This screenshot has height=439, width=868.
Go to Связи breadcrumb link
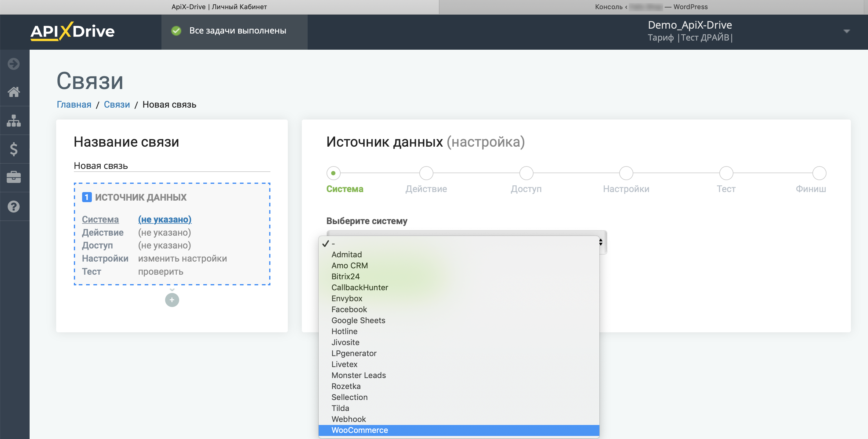click(117, 104)
